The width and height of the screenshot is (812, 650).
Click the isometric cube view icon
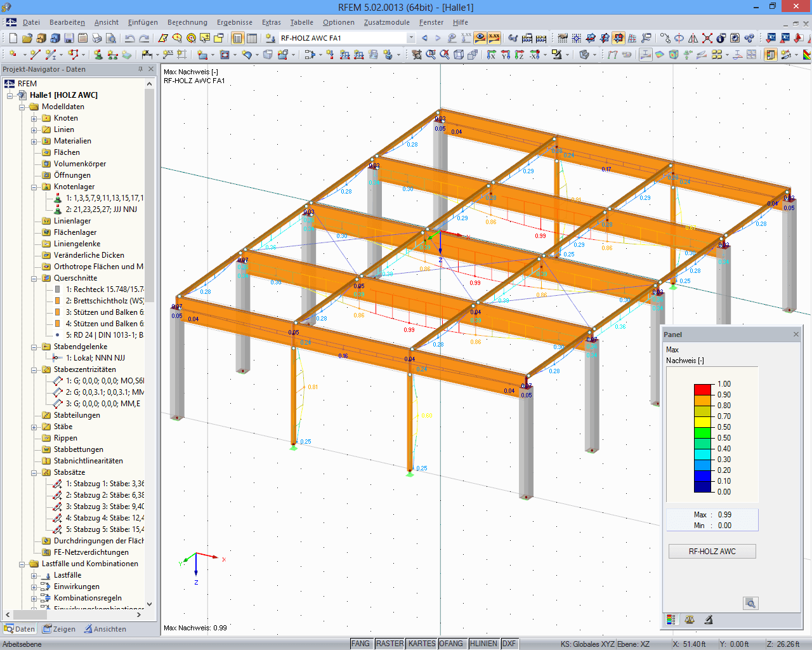point(459,55)
